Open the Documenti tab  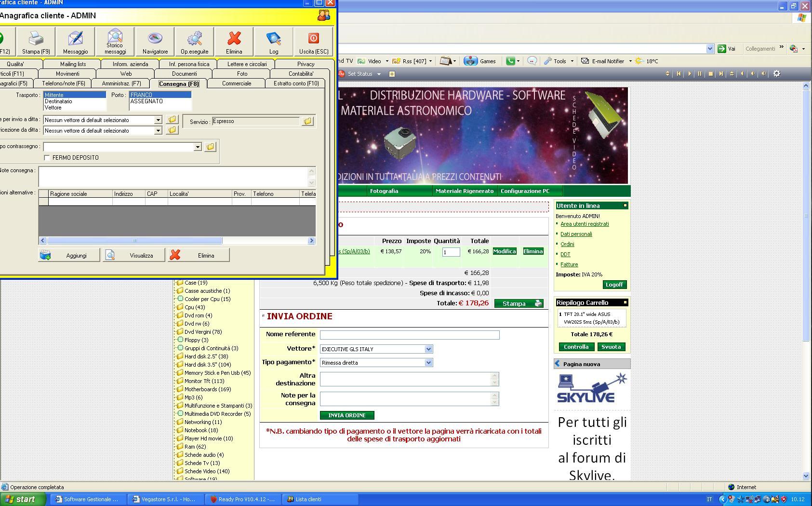(x=184, y=74)
